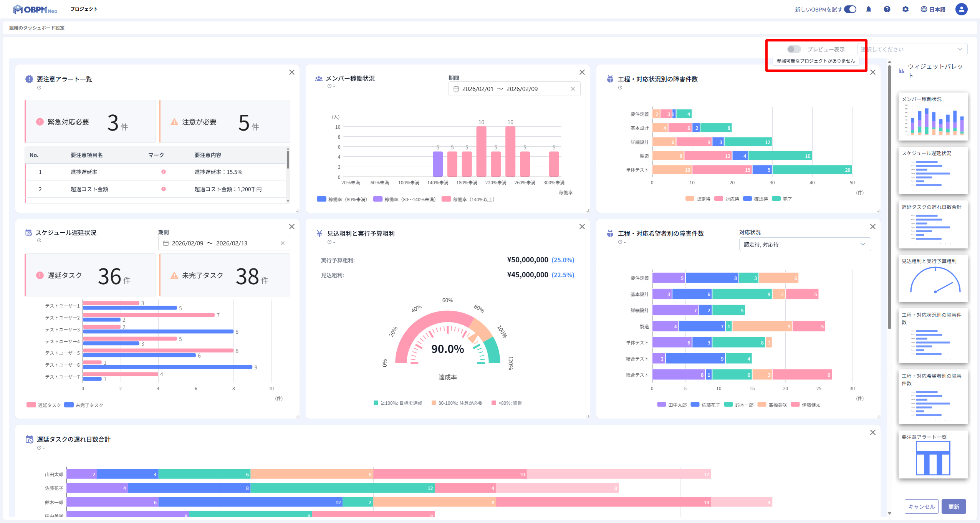Open the help question mark icon
This screenshot has width=980, height=523.
coord(887,9)
